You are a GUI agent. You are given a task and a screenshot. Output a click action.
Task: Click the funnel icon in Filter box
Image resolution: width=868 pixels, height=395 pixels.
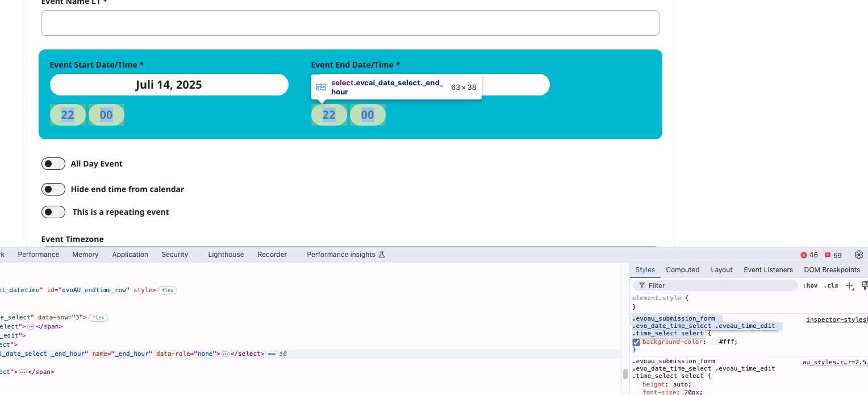click(x=642, y=285)
